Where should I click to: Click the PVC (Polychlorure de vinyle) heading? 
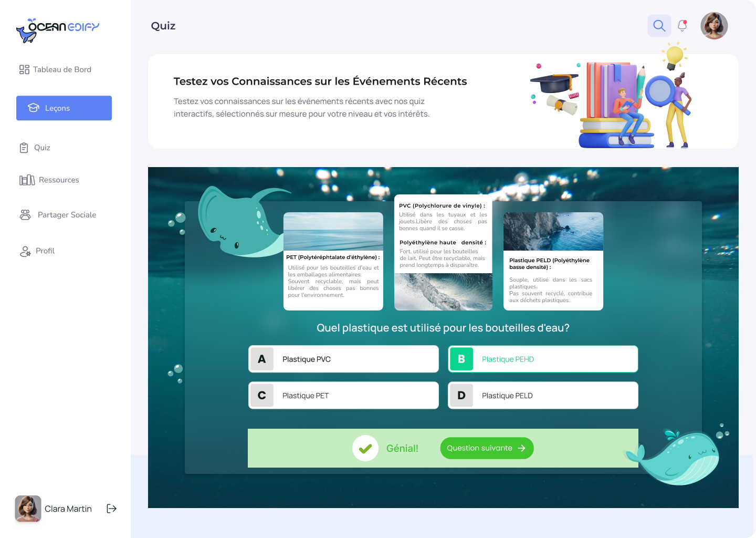[442, 206]
